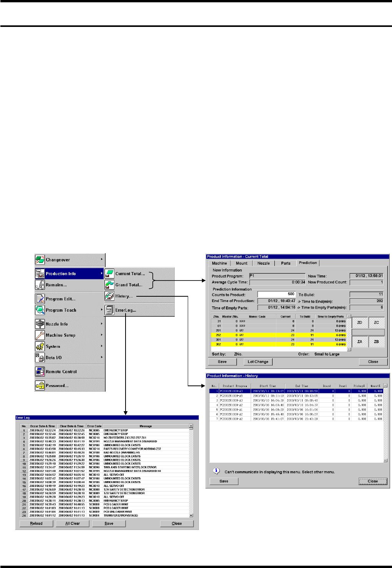Viewport: 392px width, 568px height.
Task: Select the History row numbered 5, PC2002X1000-A1
Action: tap(296, 410)
